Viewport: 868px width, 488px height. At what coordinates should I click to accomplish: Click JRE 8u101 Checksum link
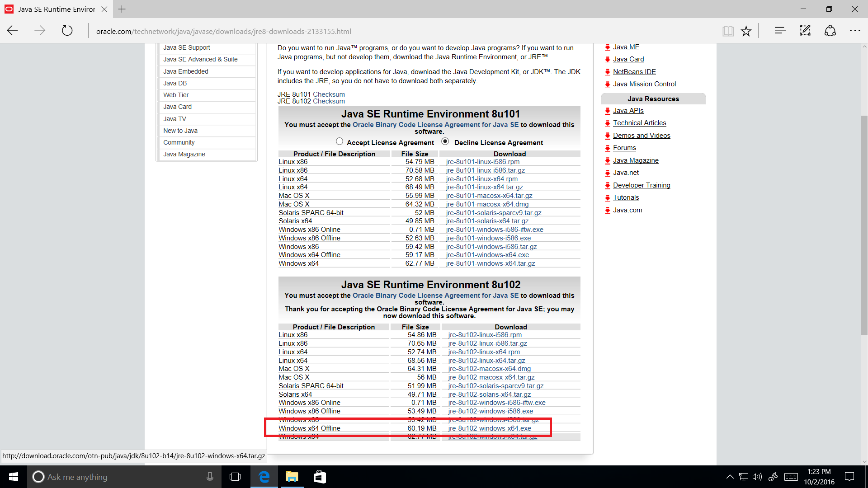[329, 94]
